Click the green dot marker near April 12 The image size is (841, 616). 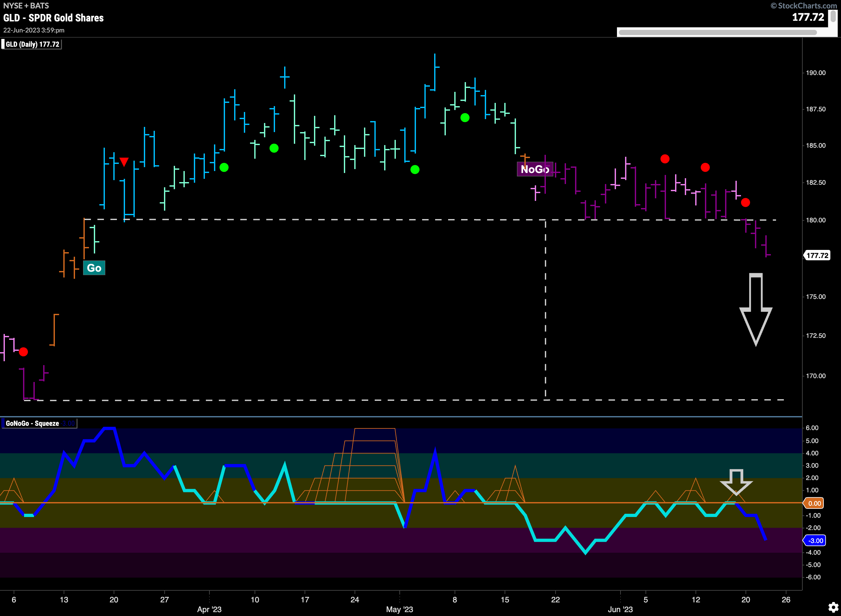(274, 148)
